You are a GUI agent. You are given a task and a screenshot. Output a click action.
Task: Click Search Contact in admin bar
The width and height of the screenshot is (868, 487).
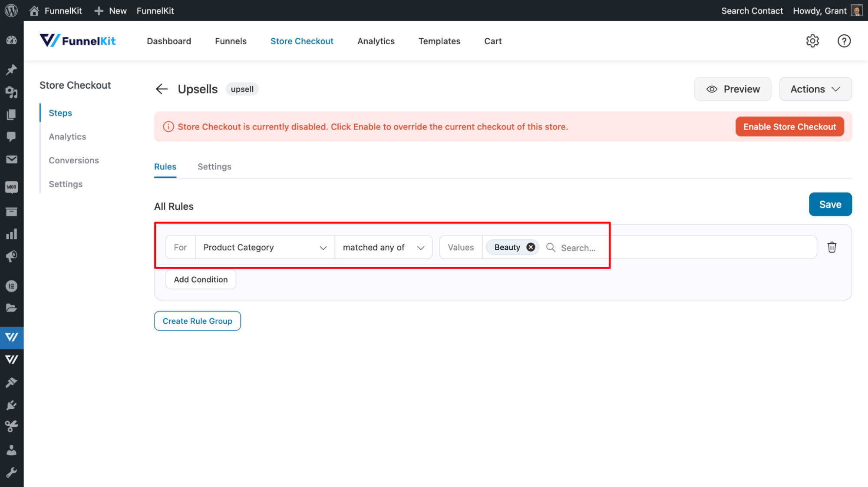tap(752, 11)
